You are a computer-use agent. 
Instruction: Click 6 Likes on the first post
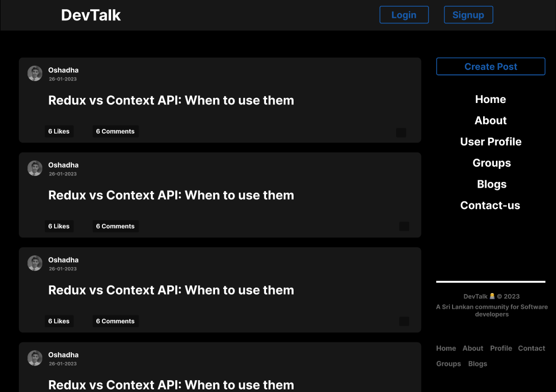(x=59, y=131)
